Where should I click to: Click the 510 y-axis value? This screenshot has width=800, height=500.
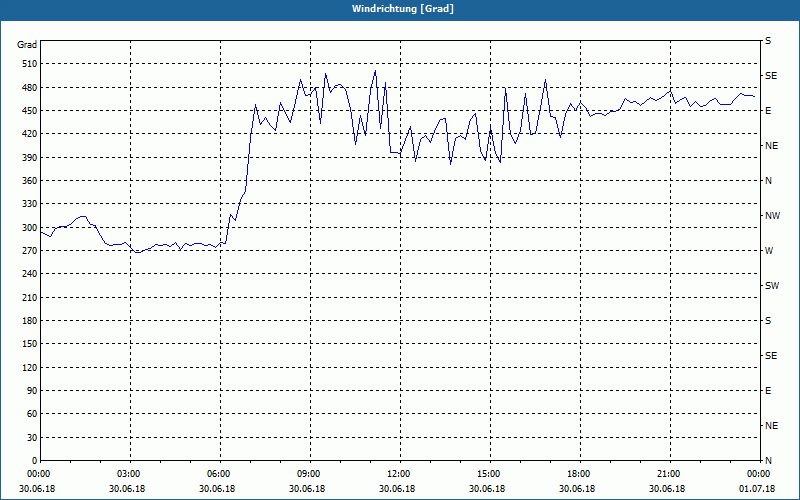[30, 64]
